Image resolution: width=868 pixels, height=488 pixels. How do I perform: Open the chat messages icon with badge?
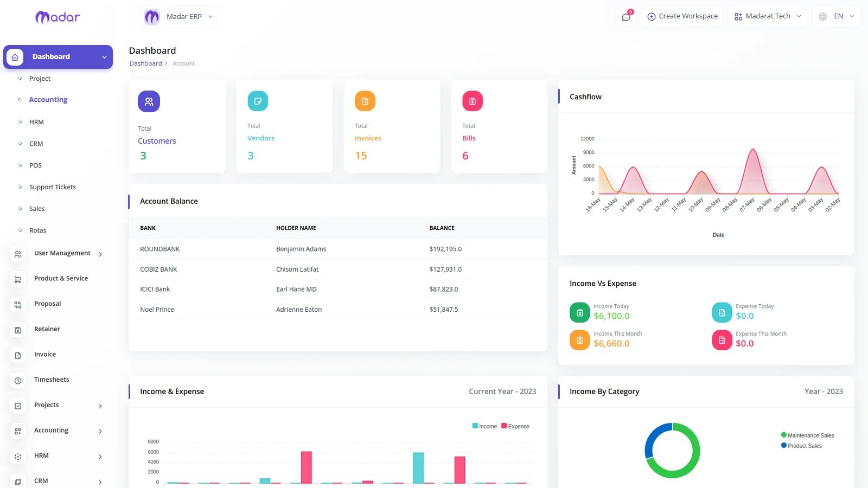[626, 17]
